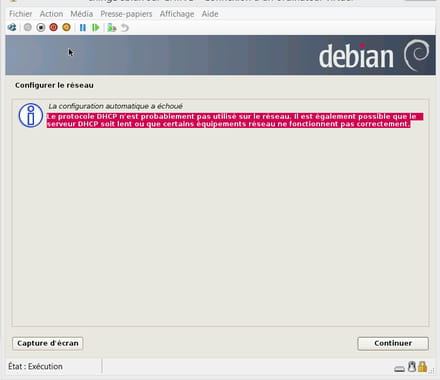Click the Continuer button
The height and width of the screenshot is (380, 440).
click(393, 343)
